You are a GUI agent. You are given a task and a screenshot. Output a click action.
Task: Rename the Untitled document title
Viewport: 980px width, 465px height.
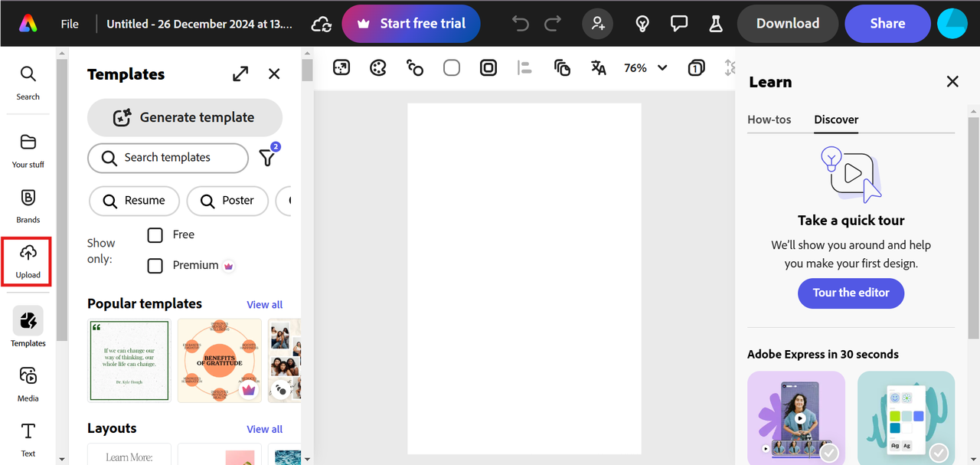pyautogui.click(x=199, y=24)
